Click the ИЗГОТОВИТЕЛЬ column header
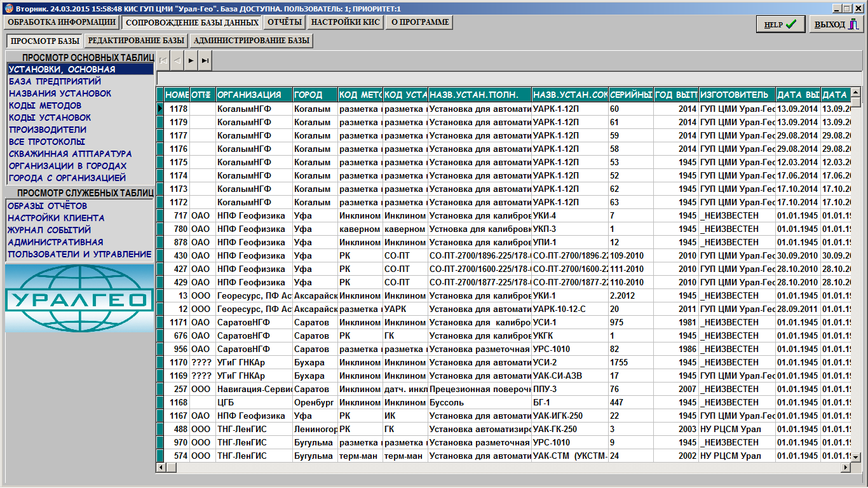This screenshot has height=488, width=868. 736,95
